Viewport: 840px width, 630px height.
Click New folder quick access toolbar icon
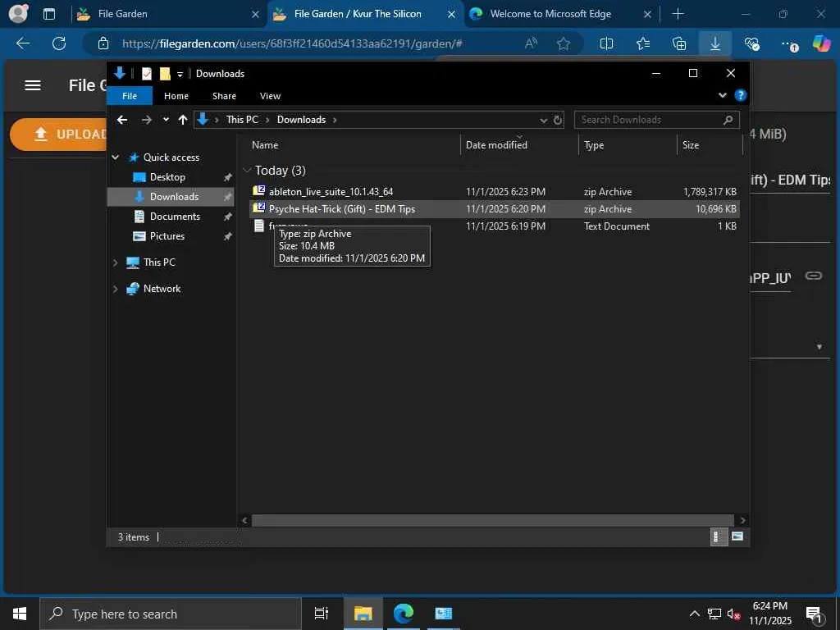click(x=165, y=73)
